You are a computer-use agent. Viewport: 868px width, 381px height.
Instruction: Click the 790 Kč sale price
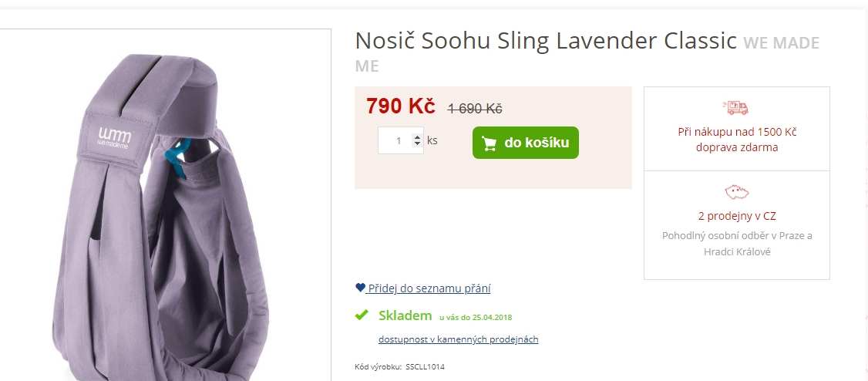coord(400,106)
